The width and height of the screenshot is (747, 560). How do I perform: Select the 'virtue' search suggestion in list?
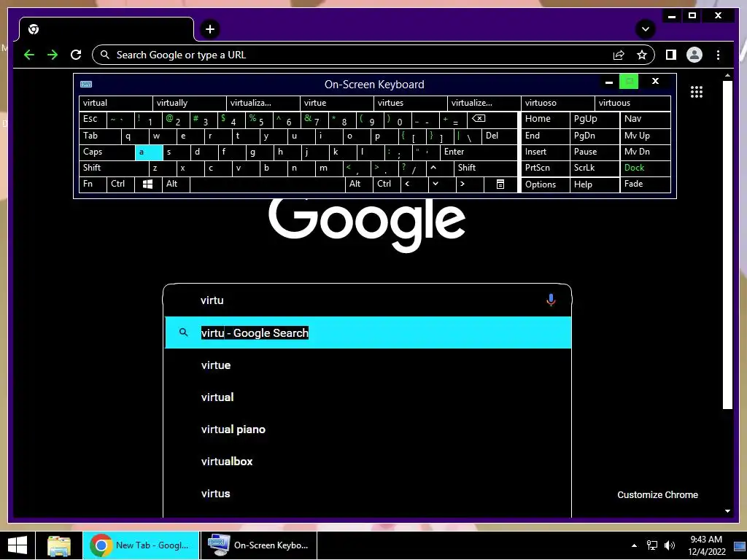[x=368, y=365]
